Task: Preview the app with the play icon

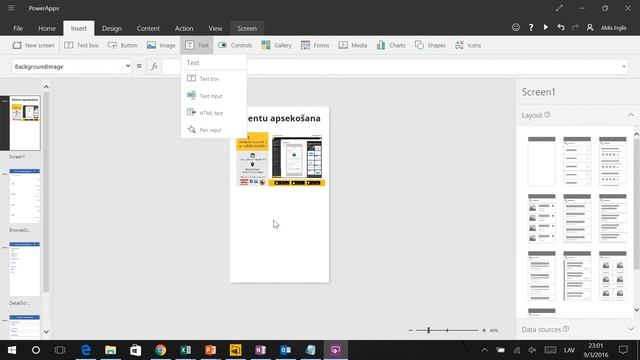Action: pyautogui.click(x=545, y=27)
